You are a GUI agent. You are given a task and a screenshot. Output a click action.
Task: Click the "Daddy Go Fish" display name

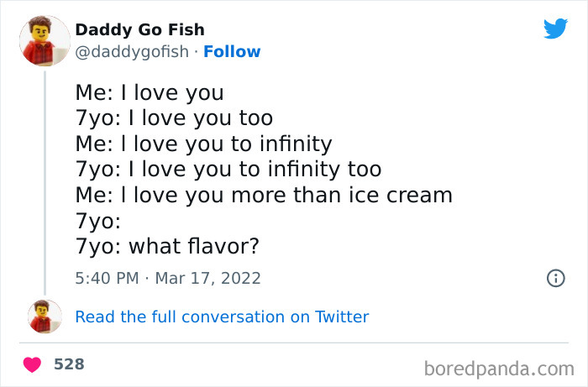(x=139, y=30)
